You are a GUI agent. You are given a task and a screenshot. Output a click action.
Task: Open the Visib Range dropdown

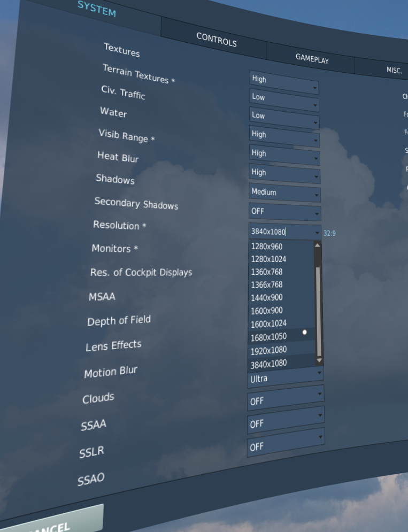tap(284, 155)
